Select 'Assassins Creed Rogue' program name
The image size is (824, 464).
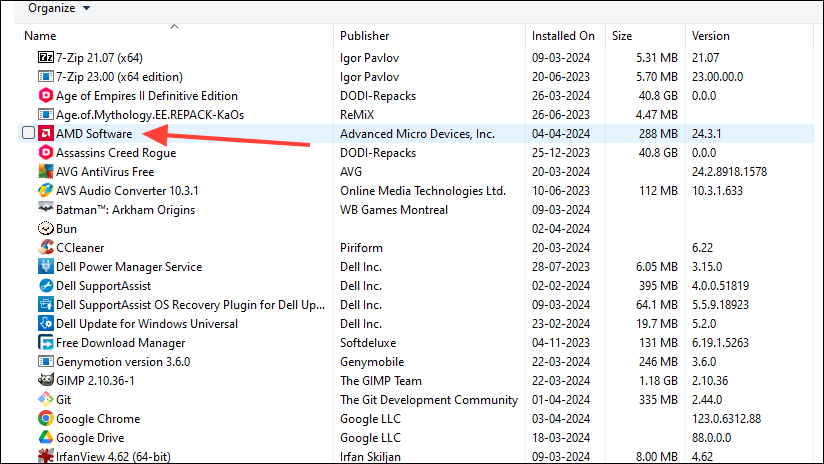click(116, 153)
